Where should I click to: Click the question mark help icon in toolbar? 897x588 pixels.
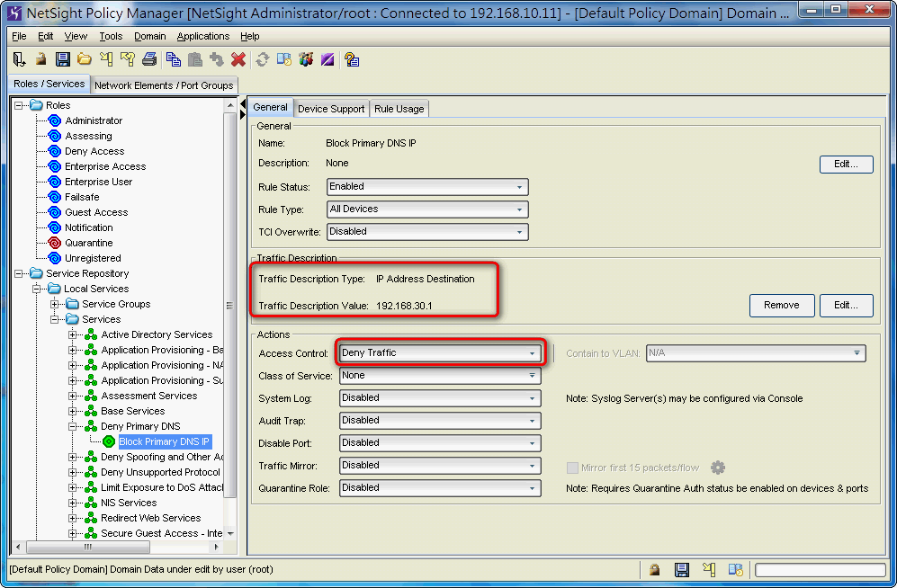point(352,59)
